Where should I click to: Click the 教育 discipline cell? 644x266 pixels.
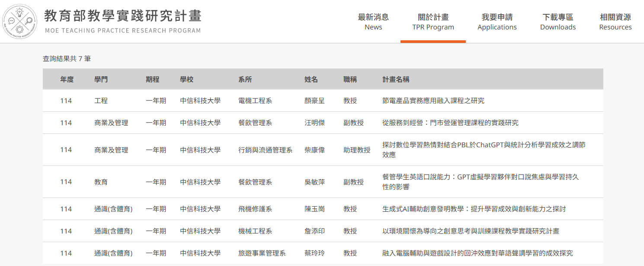[101, 182]
